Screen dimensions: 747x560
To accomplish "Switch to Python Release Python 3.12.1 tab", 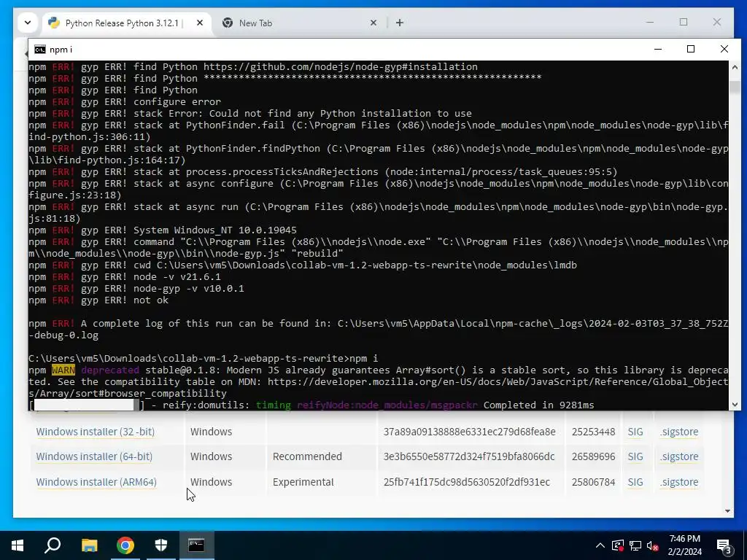I will coord(122,23).
